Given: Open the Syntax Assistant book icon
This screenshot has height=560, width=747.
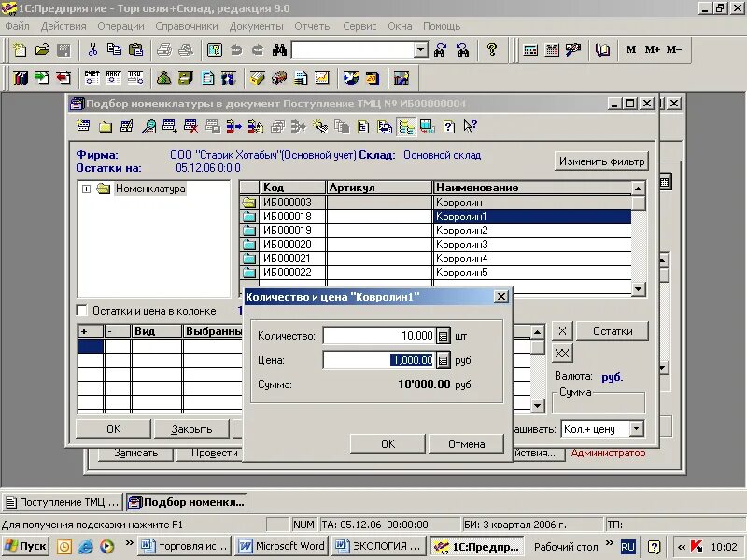Looking at the screenshot, I should tap(602, 49).
